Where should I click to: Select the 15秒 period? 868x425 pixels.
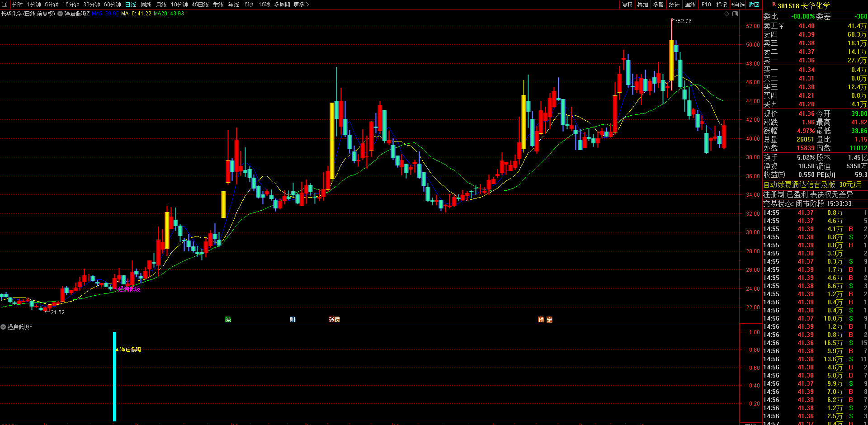tap(264, 5)
